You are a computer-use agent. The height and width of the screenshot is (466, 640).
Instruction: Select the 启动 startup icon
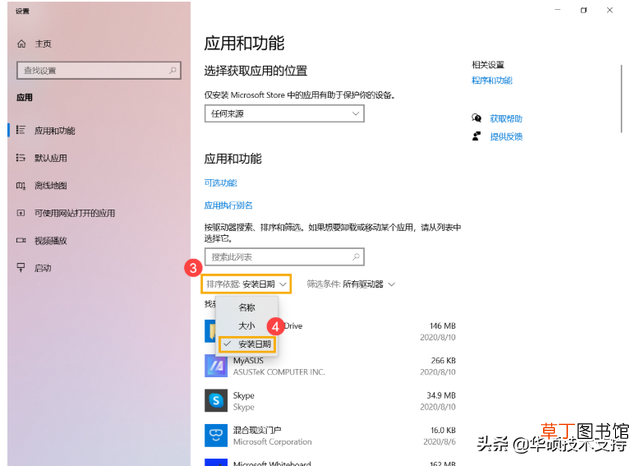point(20,268)
